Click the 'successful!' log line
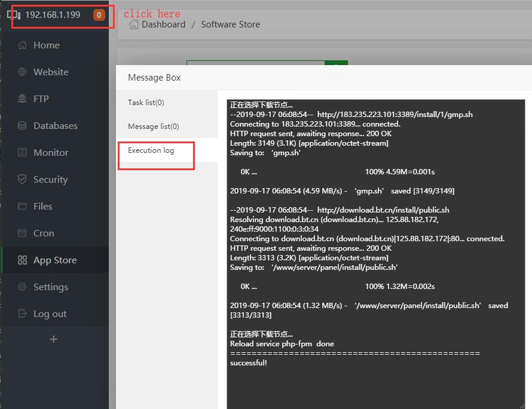The height and width of the screenshot is (409, 532). pos(248,363)
